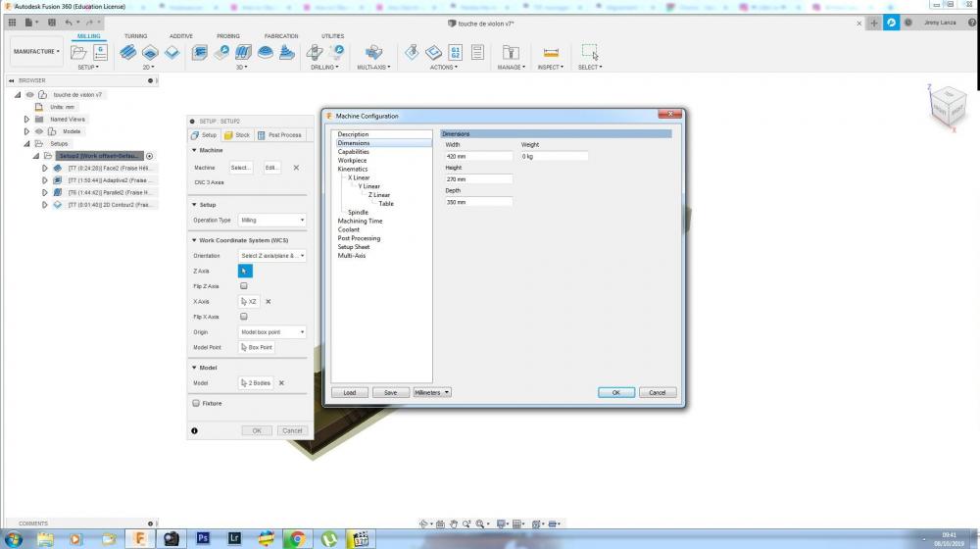Open the Job Status clock icon
Viewport: 980px width, 549px height.
click(908, 23)
